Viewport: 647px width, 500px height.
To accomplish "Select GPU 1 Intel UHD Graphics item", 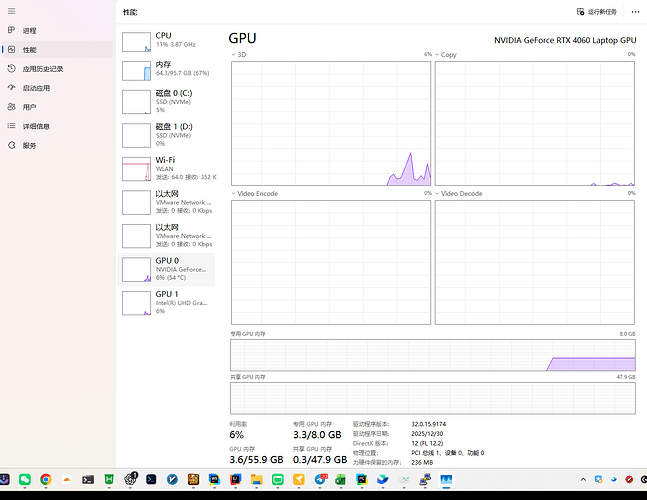I will pos(167,303).
